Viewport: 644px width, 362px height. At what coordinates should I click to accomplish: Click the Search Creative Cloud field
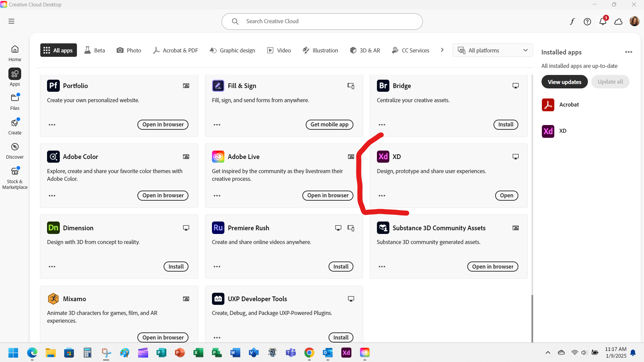click(x=321, y=21)
